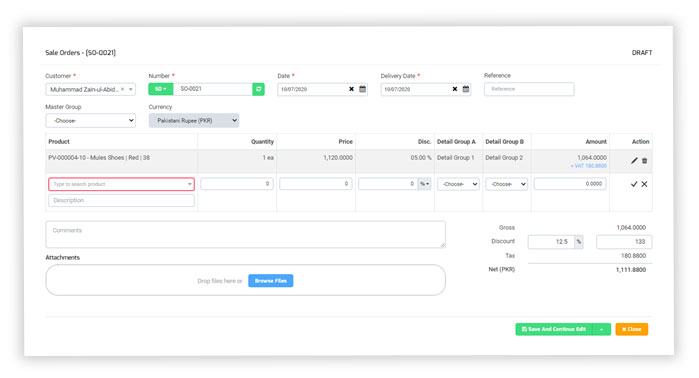Open Detail Group B Choose dropdown
Screen dimensions: 699x378
pyautogui.click(x=506, y=184)
